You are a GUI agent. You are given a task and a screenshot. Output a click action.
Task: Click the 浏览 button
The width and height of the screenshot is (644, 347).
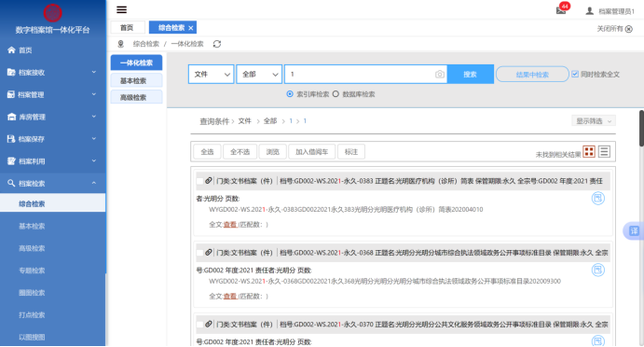click(273, 152)
